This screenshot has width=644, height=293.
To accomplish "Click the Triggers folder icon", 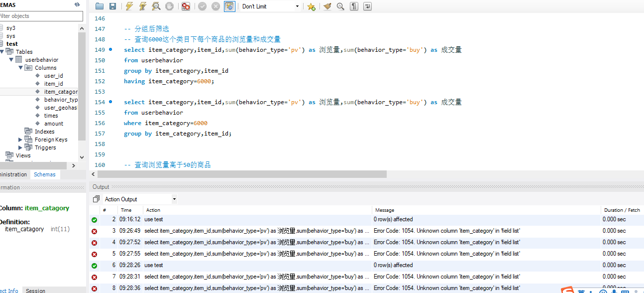I will pyautogui.click(x=28, y=147).
